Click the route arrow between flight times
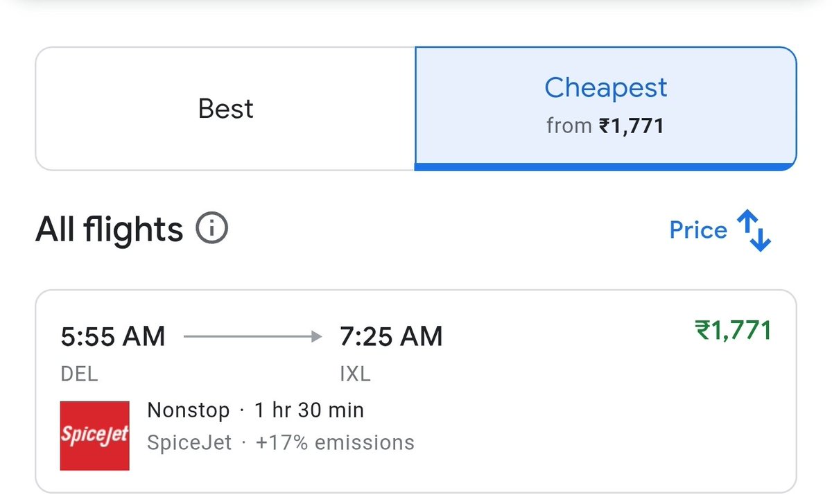This screenshot has height=504, width=832. click(x=253, y=337)
